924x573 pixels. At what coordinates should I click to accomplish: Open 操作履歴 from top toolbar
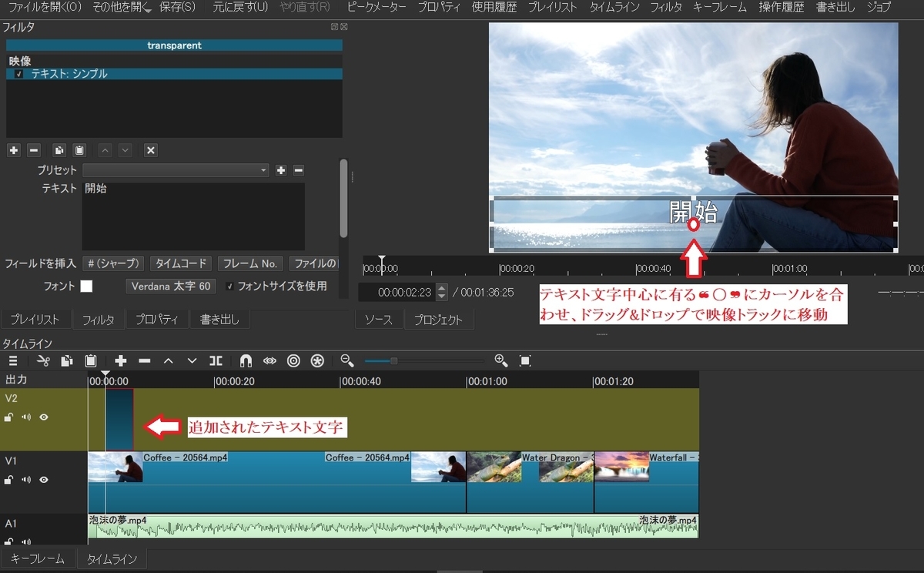click(x=782, y=7)
